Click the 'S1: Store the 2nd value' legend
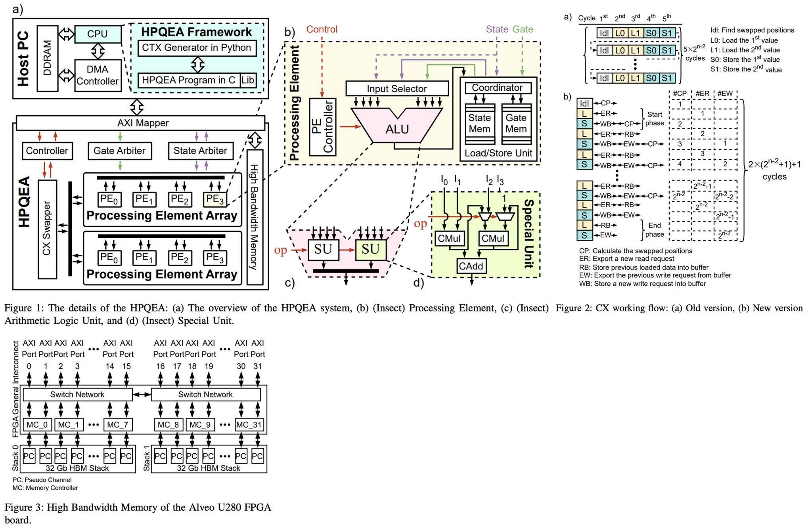The image size is (812, 531). (x=746, y=69)
